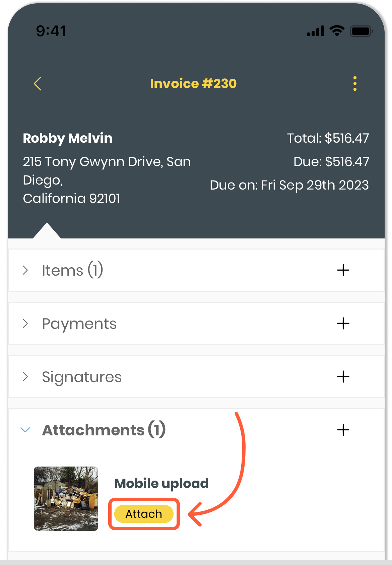This screenshot has height=565, width=392.
Task: Tap the battery status icon
Action: [361, 31]
